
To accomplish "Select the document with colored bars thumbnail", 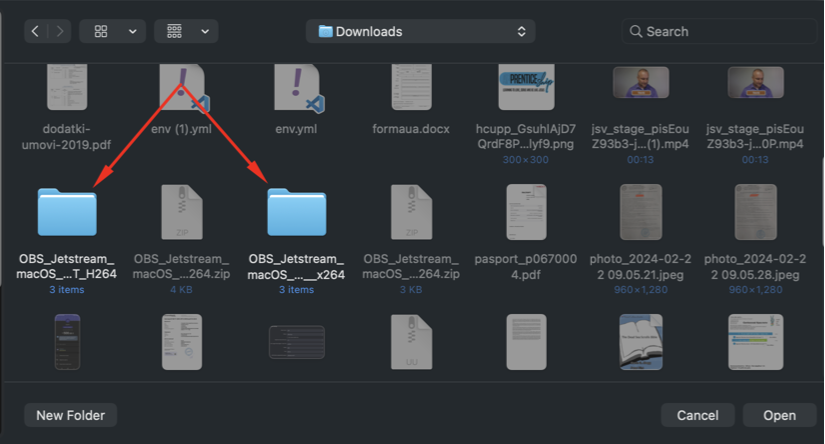I will click(x=756, y=342).
